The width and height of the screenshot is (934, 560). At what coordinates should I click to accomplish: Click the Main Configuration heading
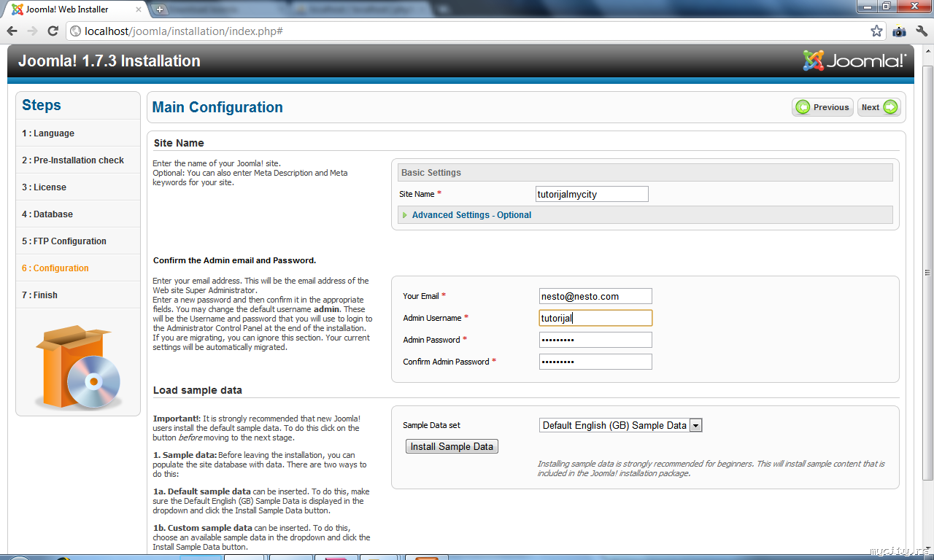tap(217, 107)
